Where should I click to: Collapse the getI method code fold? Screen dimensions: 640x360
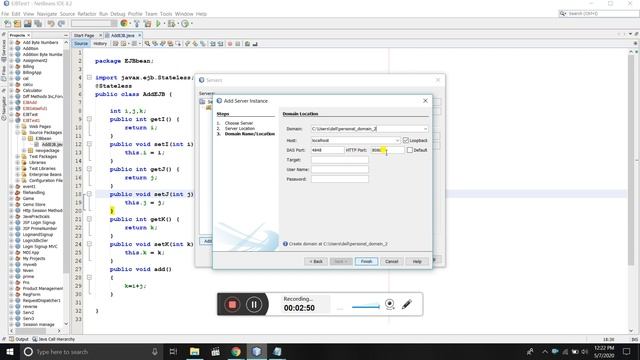click(89, 119)
